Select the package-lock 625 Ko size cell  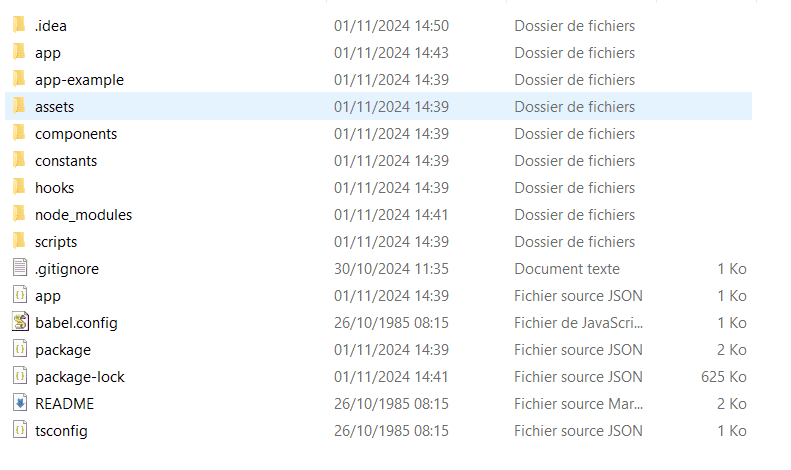(x=723, y=377)
